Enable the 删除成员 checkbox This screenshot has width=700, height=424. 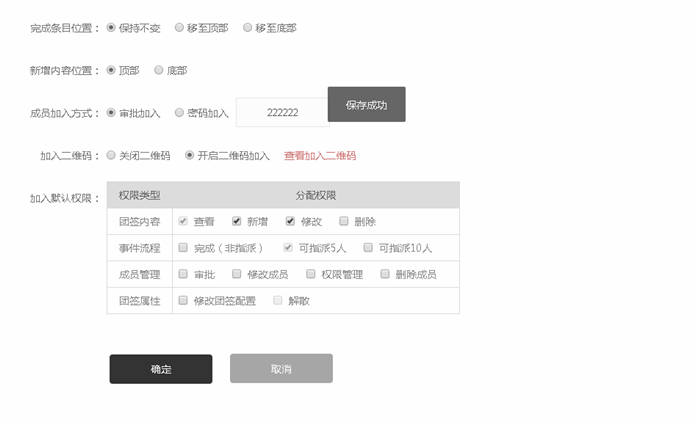tap(385, 274)
